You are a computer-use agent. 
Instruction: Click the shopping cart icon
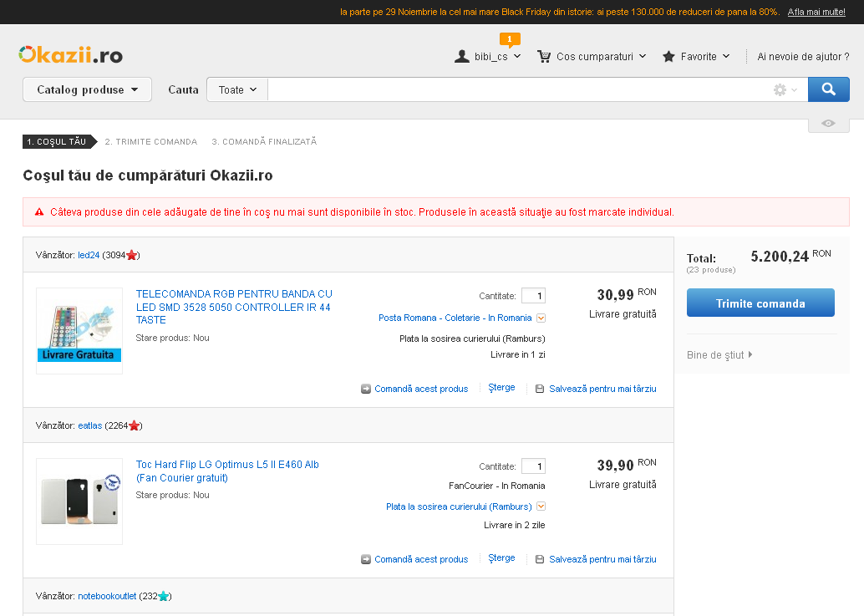[544, 56]
